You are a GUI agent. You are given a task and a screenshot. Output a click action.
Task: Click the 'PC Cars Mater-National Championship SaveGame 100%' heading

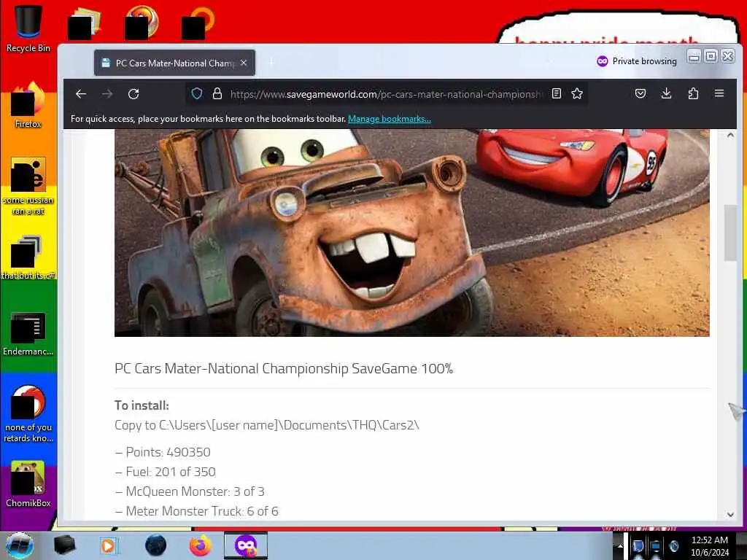click(x=284, y=368)
